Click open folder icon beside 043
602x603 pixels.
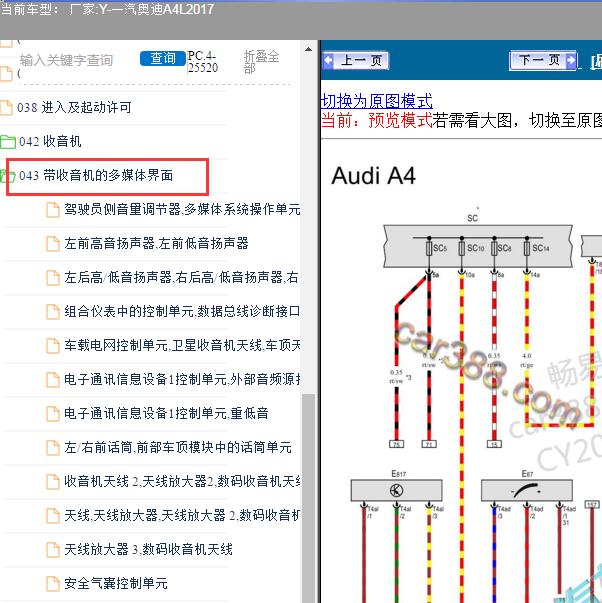coord(7,176)
